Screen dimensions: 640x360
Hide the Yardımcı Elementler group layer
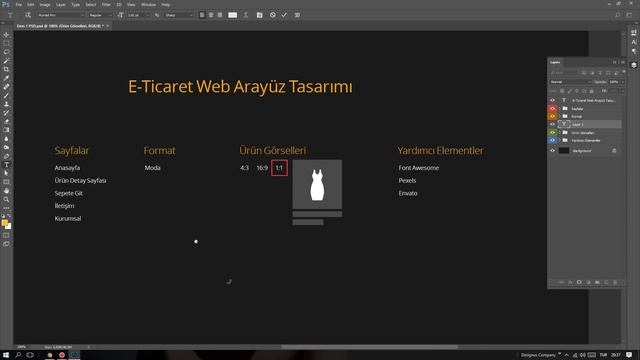click(x=552, y=140)
